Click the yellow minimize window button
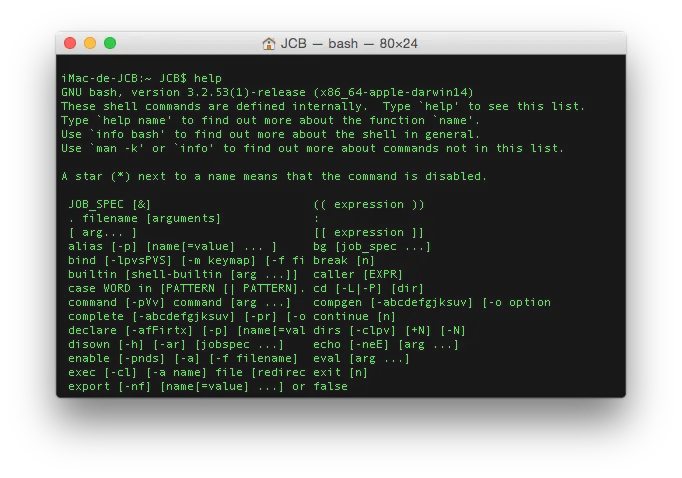 point(90,43)
